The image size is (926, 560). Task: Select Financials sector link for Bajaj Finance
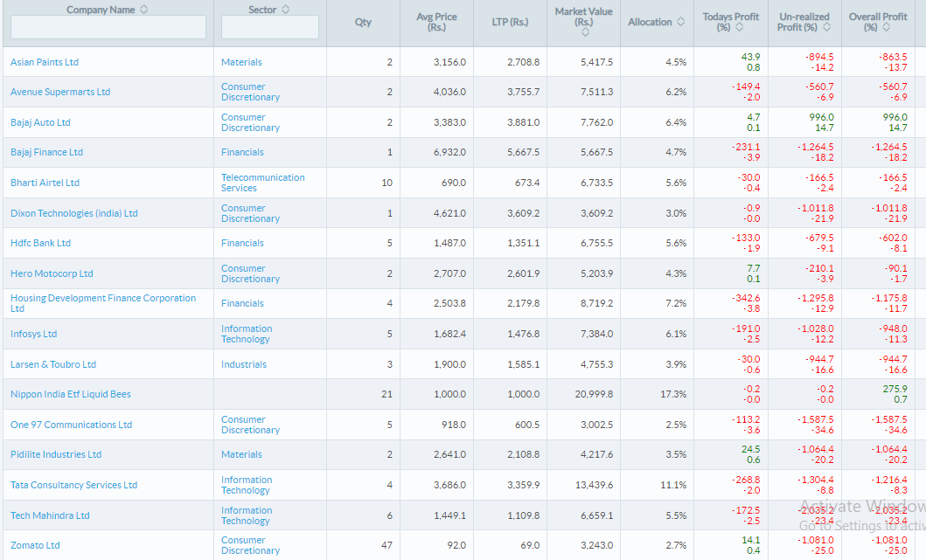242,152
